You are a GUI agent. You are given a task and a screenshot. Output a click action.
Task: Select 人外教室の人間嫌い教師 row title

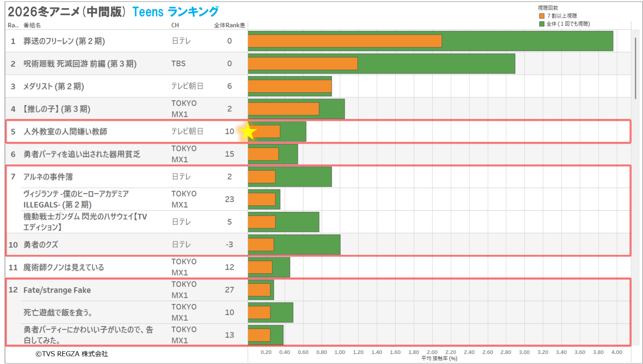[65, 132]
